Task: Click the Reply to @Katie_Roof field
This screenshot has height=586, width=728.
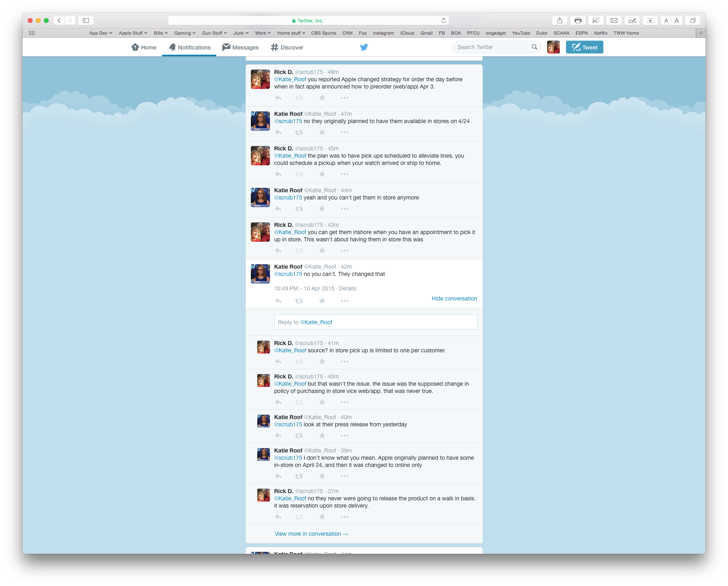Action: [x=375, y=322]
